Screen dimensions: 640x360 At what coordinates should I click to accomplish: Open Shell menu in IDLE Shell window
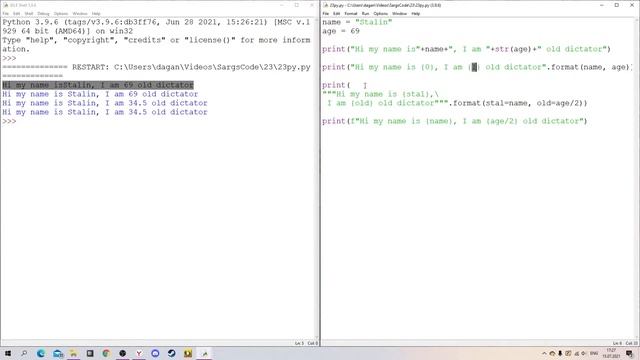(x=29, y=13)
